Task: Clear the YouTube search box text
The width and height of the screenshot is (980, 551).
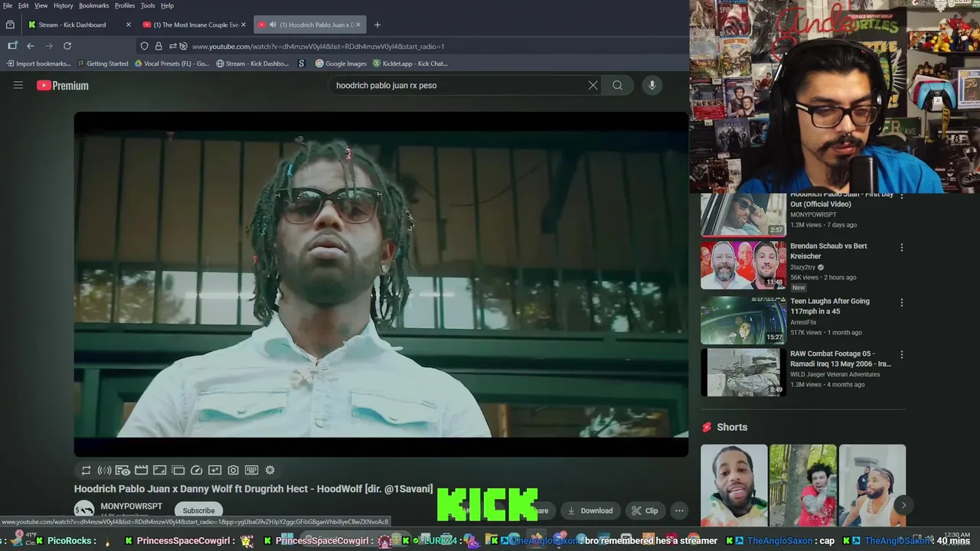Action: 593,85
